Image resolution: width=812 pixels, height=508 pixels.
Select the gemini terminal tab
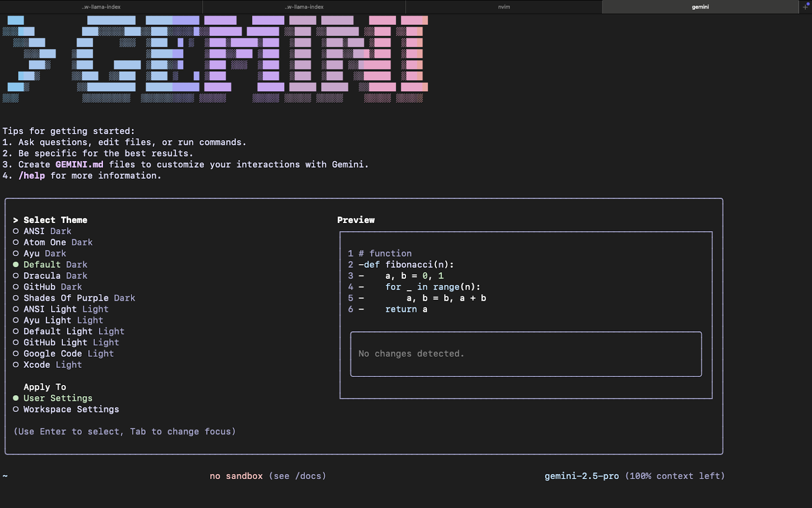pyautogui.click(x=700, y=7)
